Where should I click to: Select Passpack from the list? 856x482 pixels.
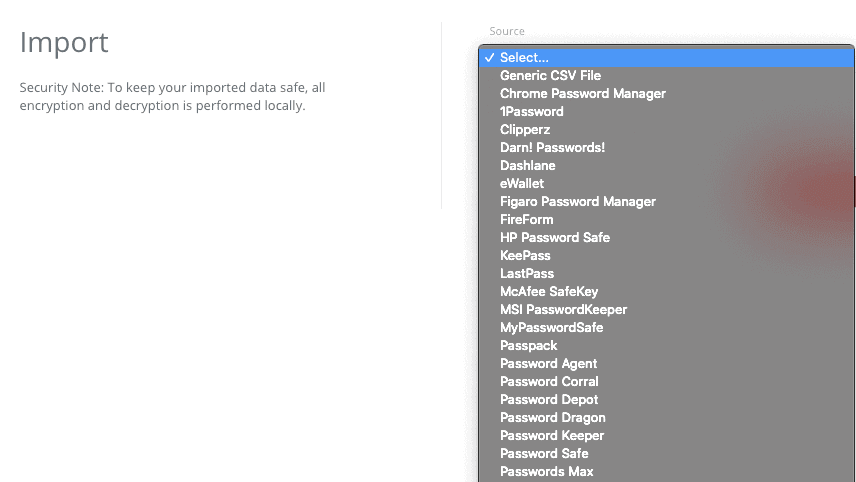666,346
